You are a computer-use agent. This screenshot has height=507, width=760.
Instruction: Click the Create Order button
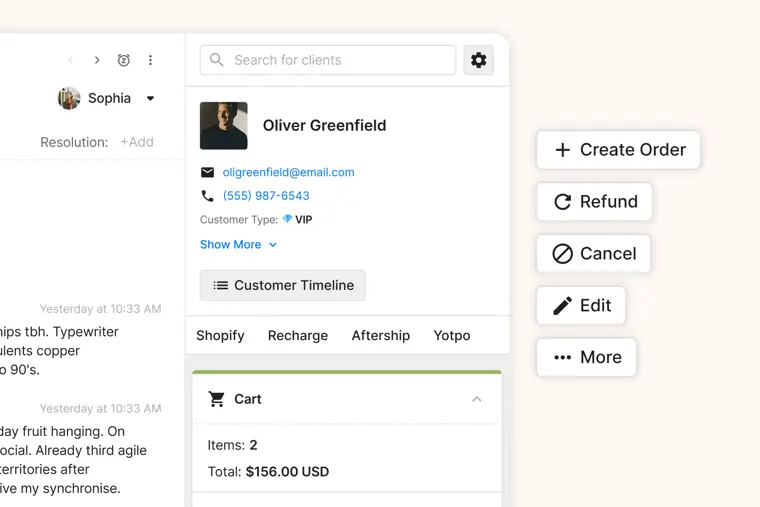click(x=618, y=150)
